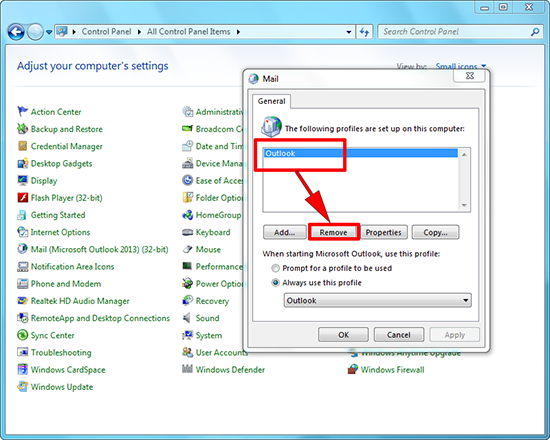This screenshot has height=440, width=550.
Task: Open the Phone and Modem icon
Action: (22, 284)
